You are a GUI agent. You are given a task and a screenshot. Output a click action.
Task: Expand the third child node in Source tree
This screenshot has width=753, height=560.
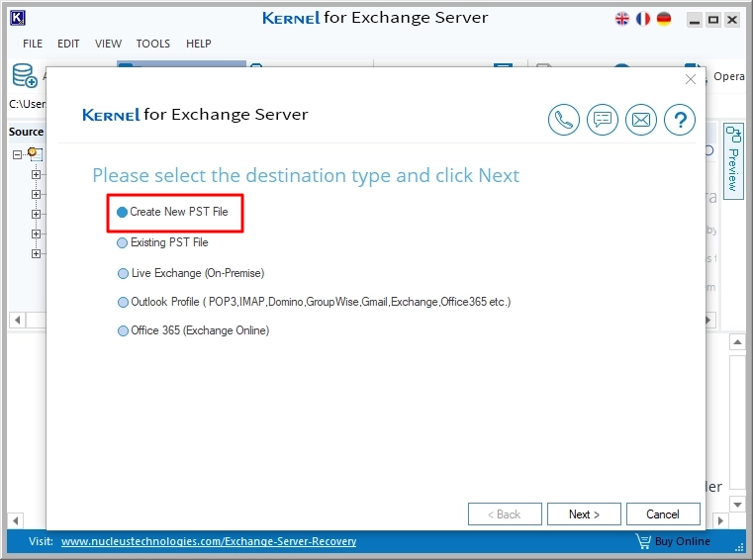coord(36,214)
